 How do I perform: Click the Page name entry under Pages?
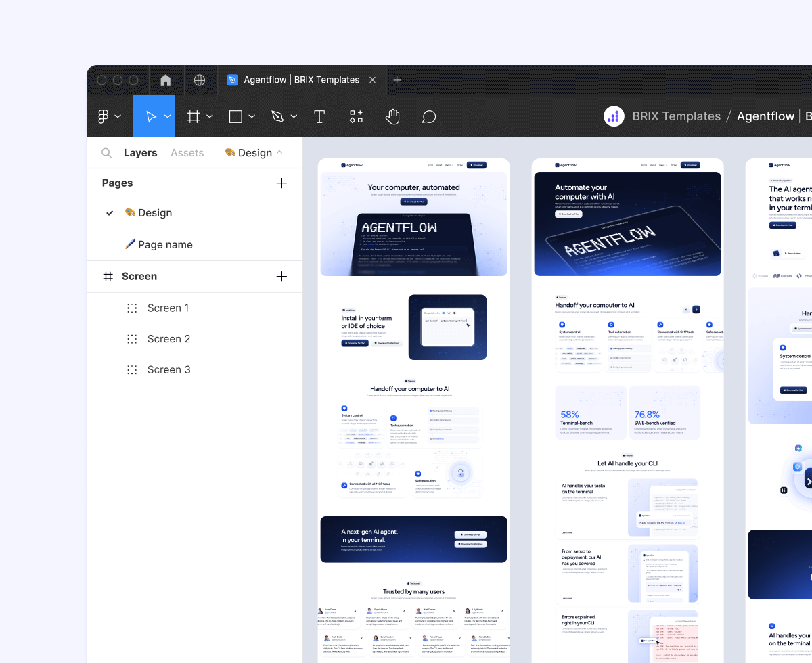click(165, 244)
